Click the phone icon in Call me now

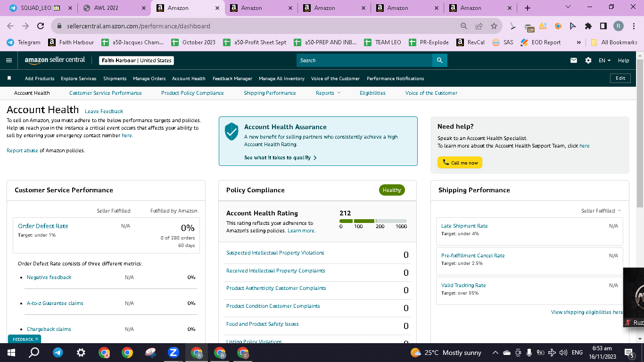click(x=446, y=163)
